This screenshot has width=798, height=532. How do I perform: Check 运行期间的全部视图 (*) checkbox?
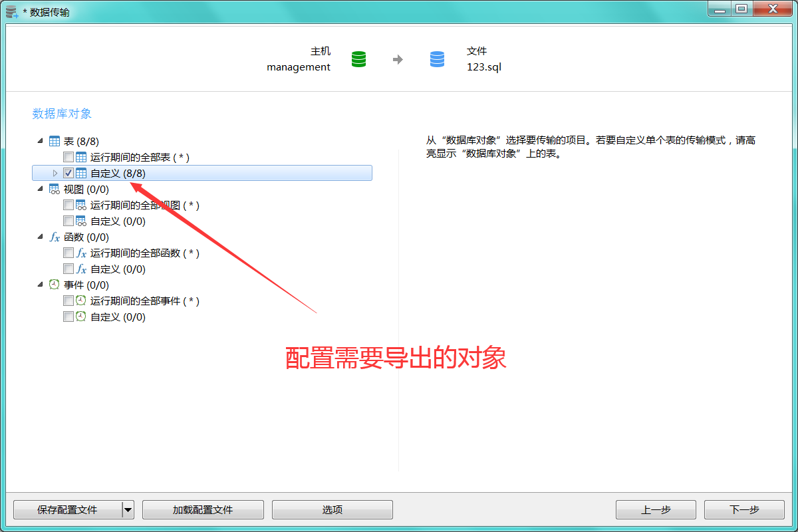click(68, 205)
